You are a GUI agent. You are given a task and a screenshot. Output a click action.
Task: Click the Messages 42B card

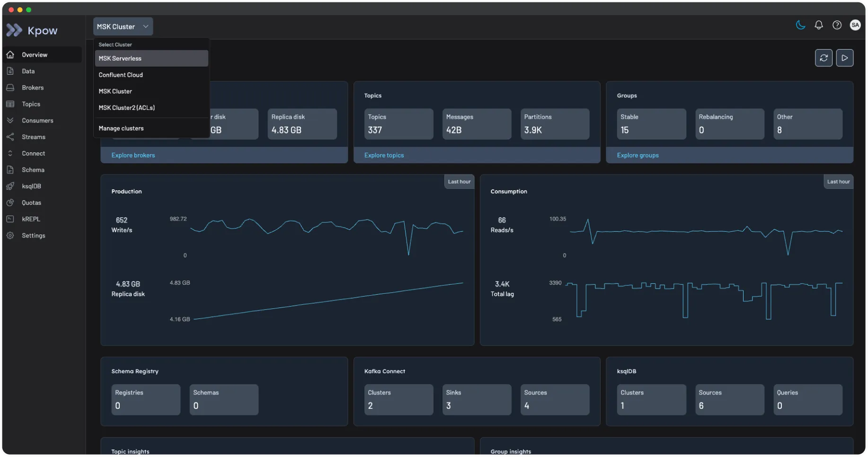pyautogui.click(x=477, y=124)
